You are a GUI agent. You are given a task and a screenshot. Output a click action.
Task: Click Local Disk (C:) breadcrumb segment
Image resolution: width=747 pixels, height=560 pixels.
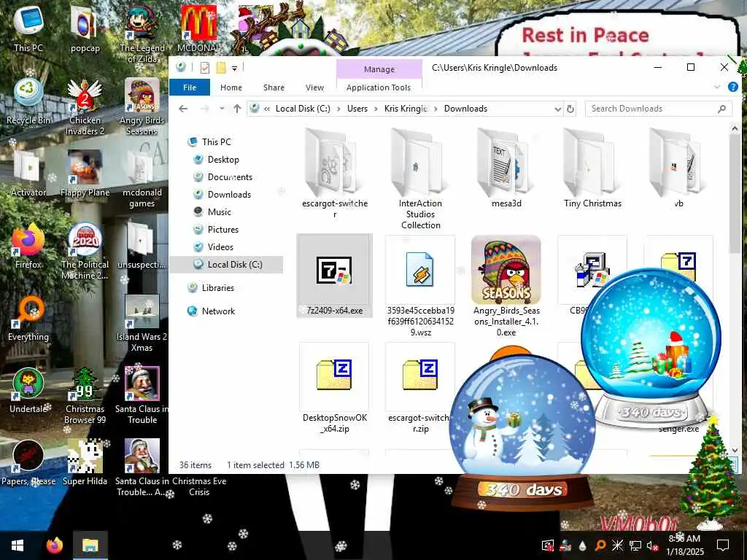(x=303, y=109)
